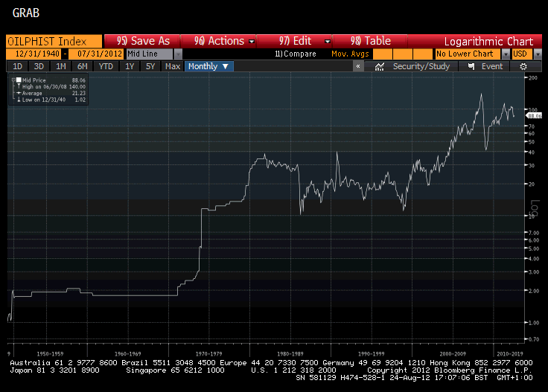The width and height of the screenshot is (548, 392).
Task: Click the first Mov. Avgs input box
Action: [383, 54]
